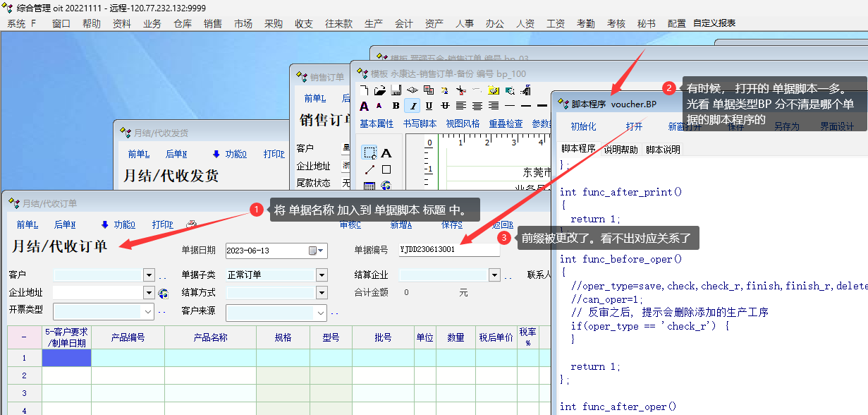Select the text 'A' tool in toolbox
The image size is (868, 415).
coord(386,153)
